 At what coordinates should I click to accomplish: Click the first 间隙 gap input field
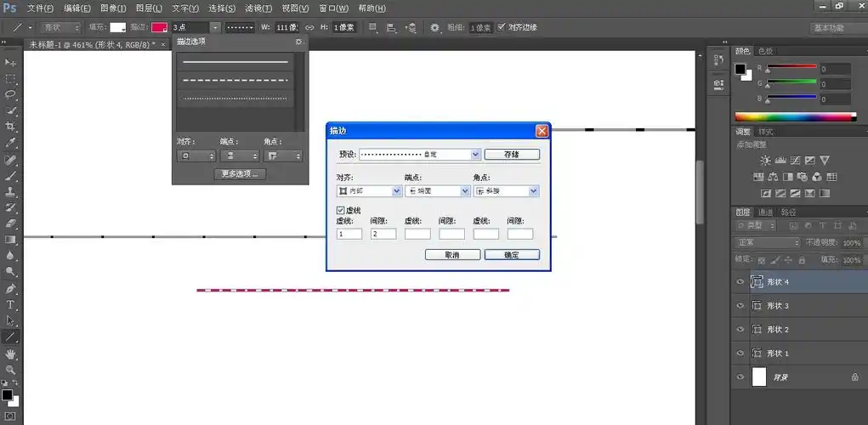[383, 234]
